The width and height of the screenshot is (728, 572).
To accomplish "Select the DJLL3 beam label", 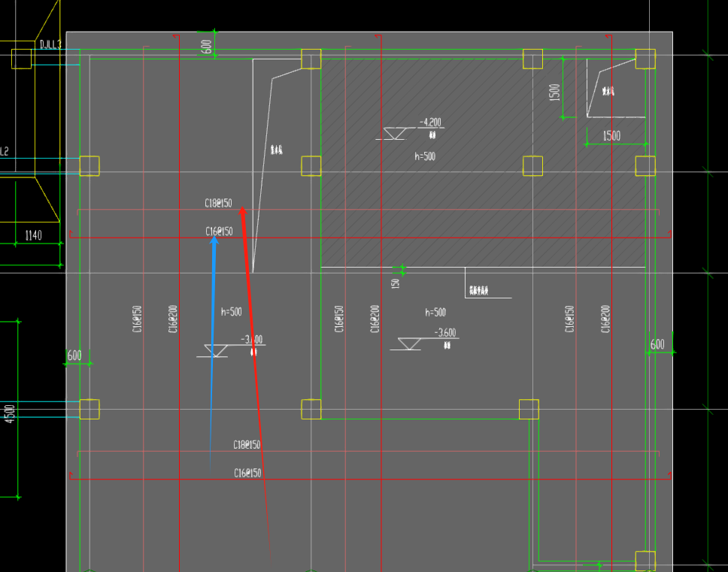I will (x=50, y=44).
